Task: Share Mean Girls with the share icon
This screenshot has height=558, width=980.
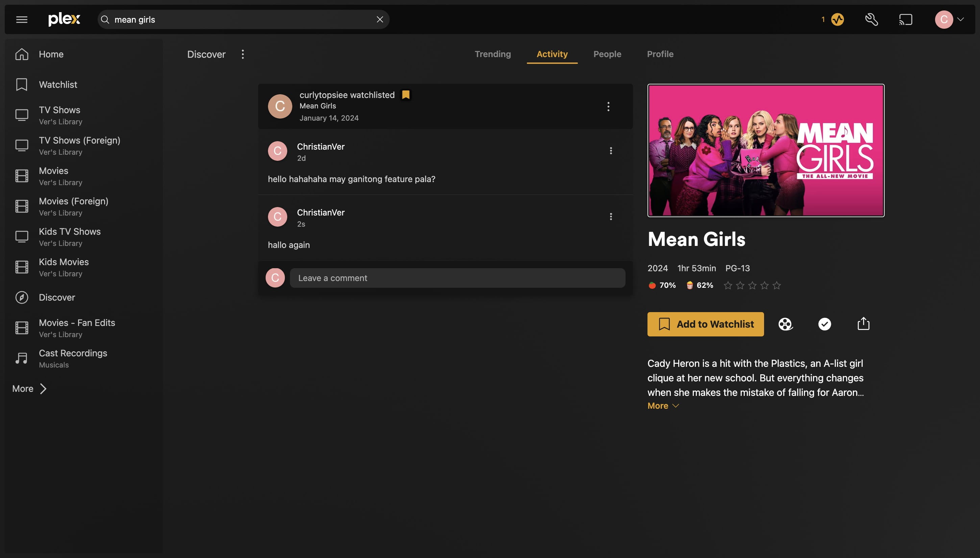Action: (863, 324)
